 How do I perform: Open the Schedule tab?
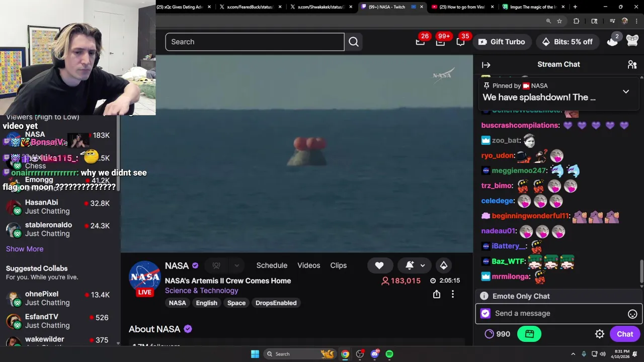(x=272, y=265)
